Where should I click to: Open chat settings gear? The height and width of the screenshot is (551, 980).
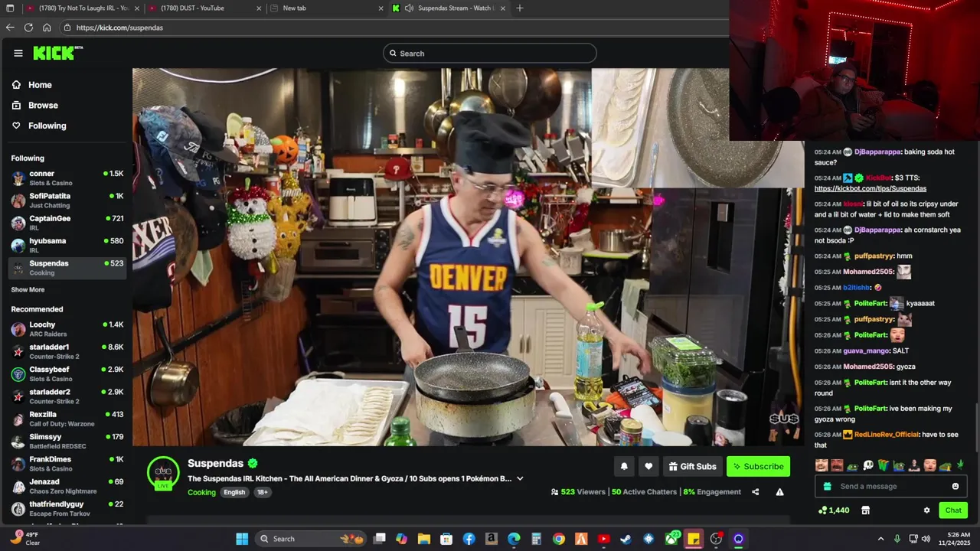pyautogui.click(x=926, y=510)
